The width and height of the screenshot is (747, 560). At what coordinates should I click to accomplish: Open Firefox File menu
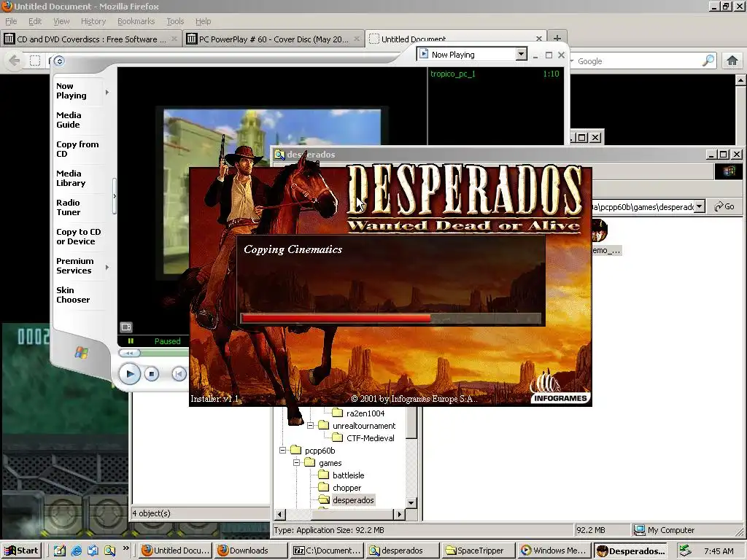11,21
